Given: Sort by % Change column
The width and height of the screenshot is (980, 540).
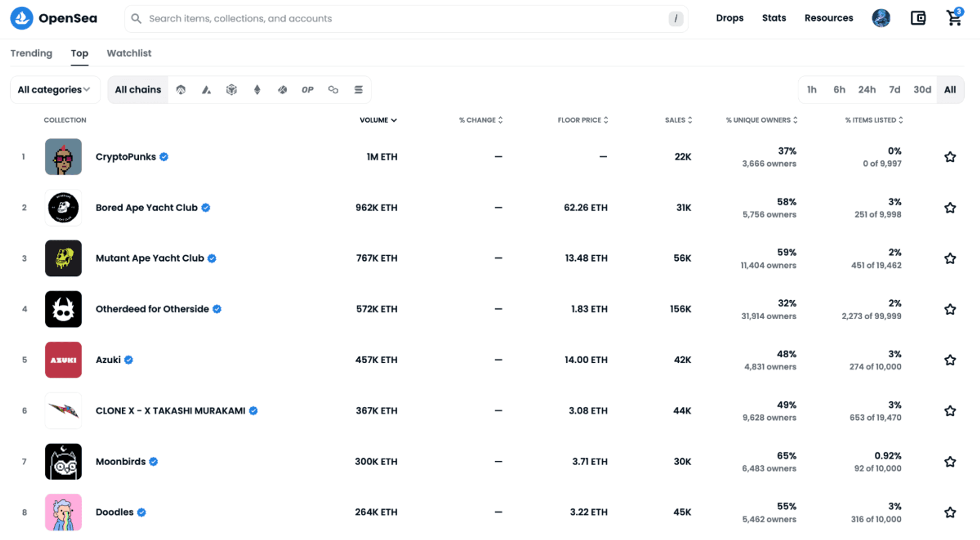Looking at the screenshot, I should pyautogui.click(x=480, y=120).
